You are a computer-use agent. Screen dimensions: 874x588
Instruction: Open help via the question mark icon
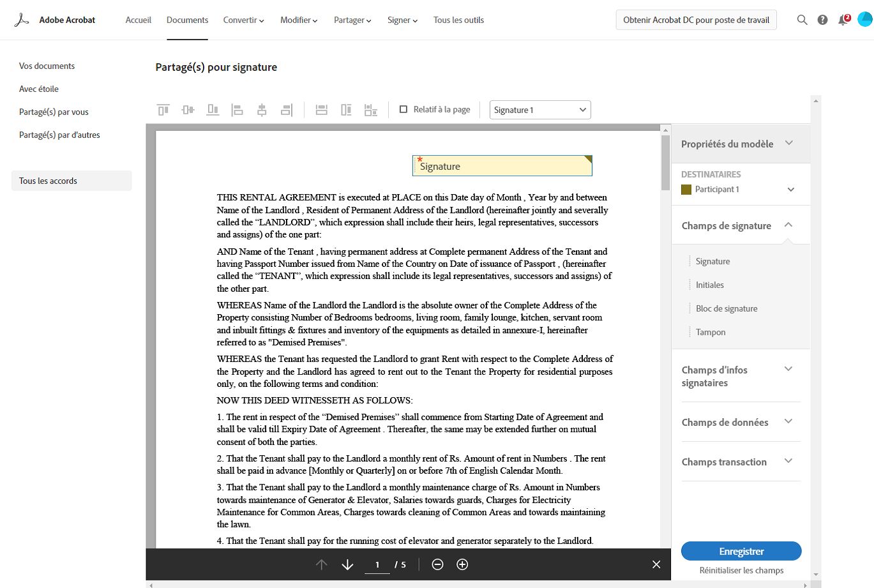(823, 20)
